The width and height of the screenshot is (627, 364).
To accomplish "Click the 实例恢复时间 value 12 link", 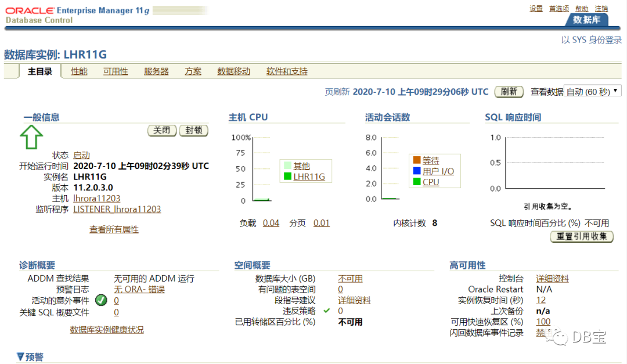I will (x=540, y=300).
